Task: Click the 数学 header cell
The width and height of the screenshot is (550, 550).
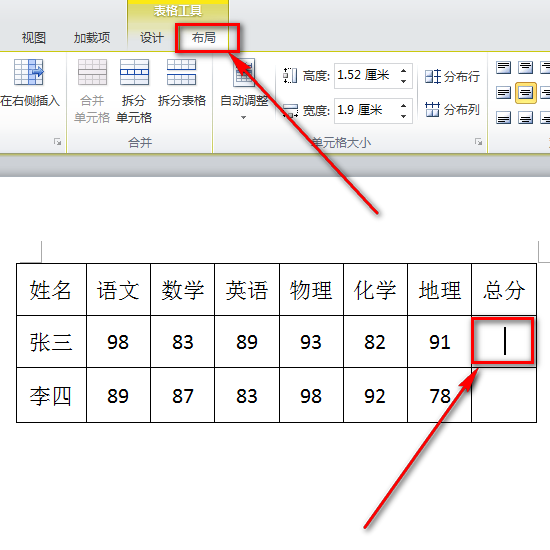Action: pyautogui.click(x=182, y=289)
